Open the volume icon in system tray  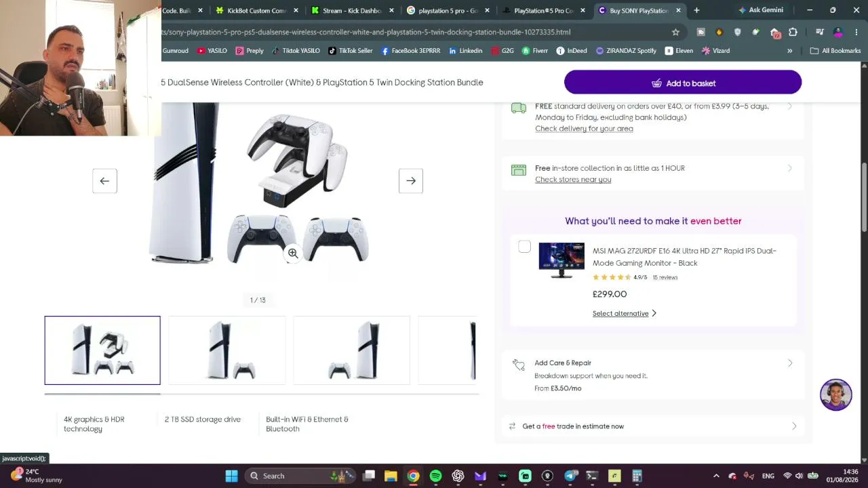point(799,476)
